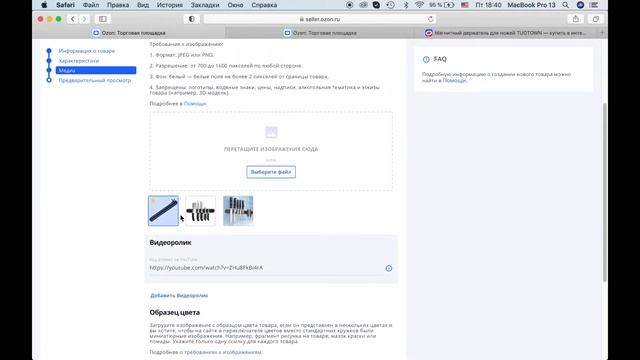The height and width of the screenshot is (360, 640).
Task: Open the Safari menu
Action: (x=65, y=5)
